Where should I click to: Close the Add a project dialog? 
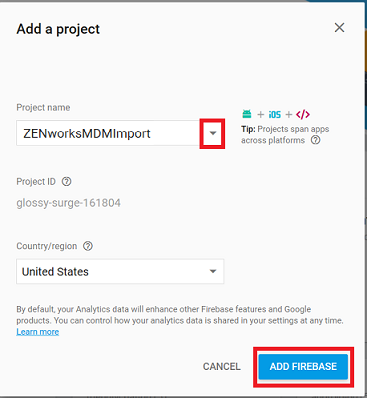click(339, 28)
